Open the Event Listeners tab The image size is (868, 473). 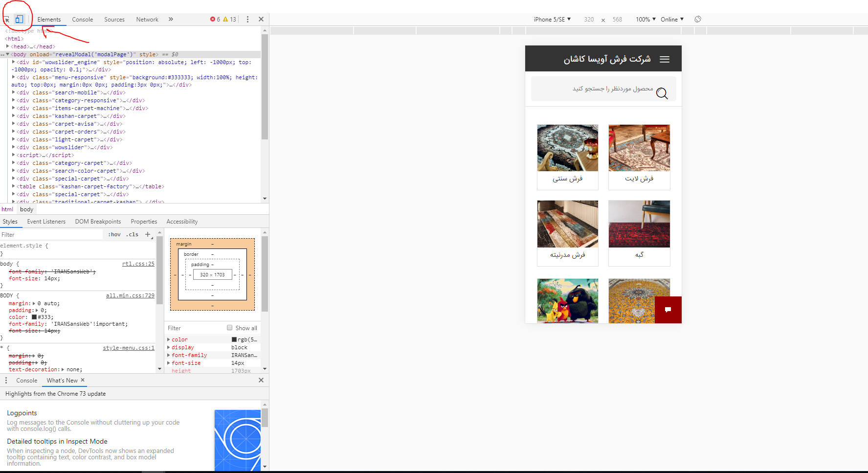pyautogui.click(x=46, y=222)
